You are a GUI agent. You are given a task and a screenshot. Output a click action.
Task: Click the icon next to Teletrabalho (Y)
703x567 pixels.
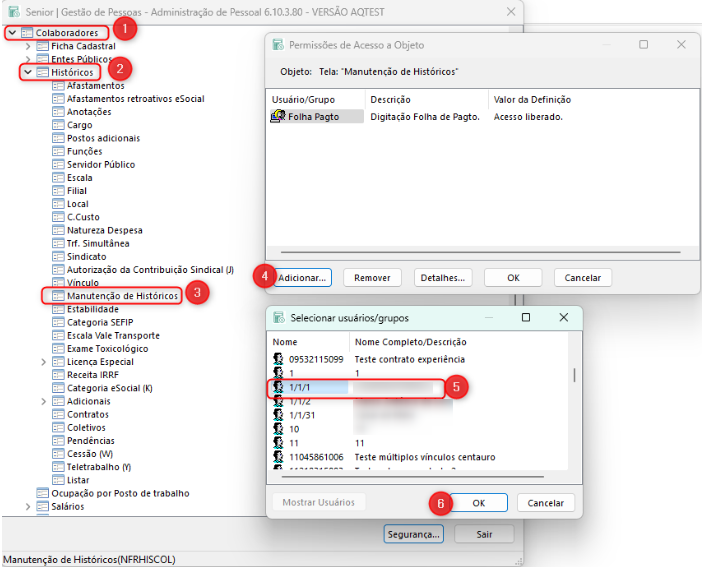click(58, 467)
